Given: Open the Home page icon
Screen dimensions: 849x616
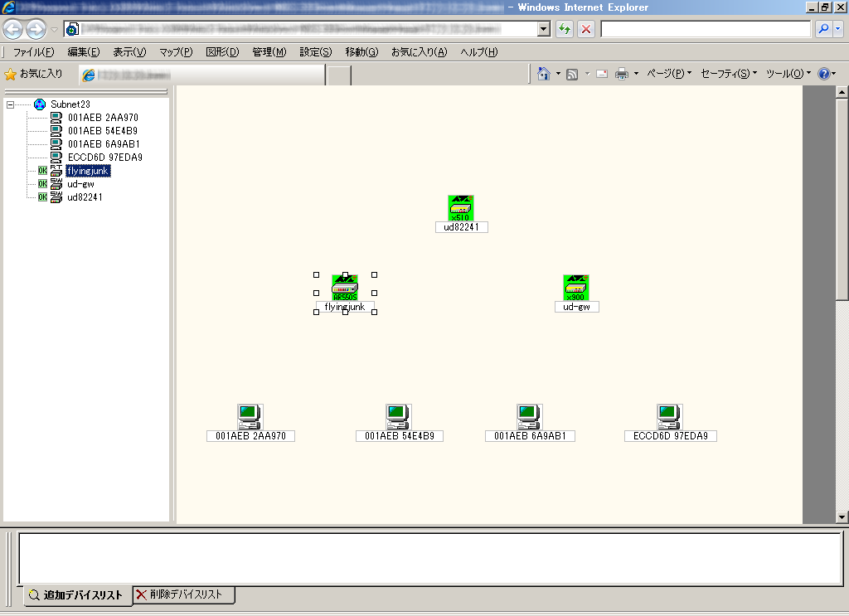Looking at the screenshot, I should pos(544,74).
